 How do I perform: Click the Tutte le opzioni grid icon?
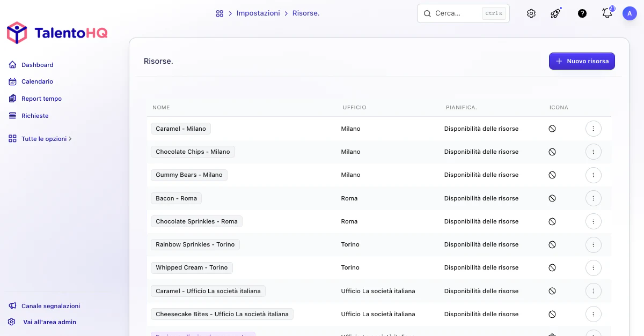coord(12,139)
